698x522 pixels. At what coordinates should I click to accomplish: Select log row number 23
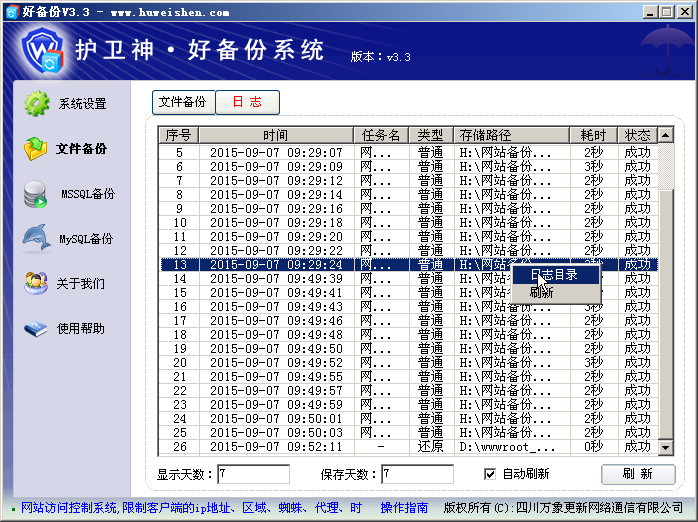pyautogui.click(x=409, y=405)
